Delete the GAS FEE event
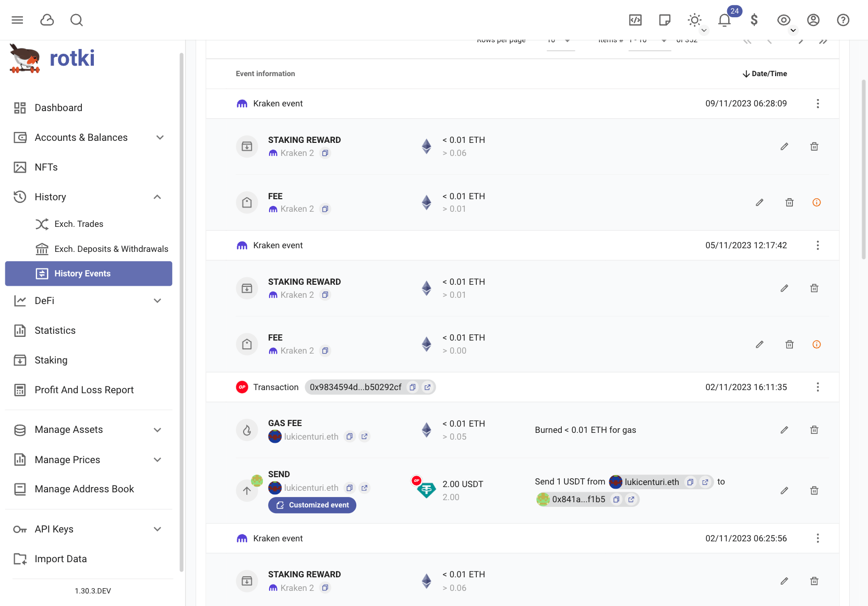Screen dimensions: 868x606 pyautogui.click(x=814, y=430)
